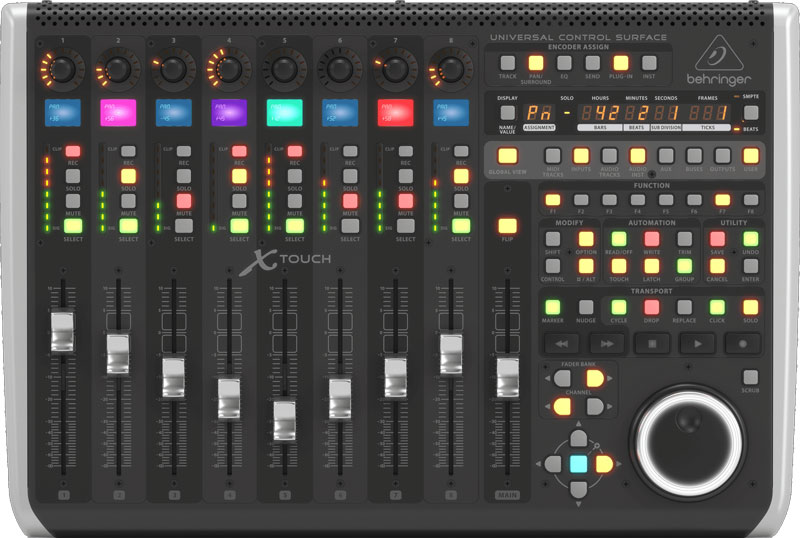The width and height of the screenshot is (800, 538).
Task: Click the Channel right button
Action: pyautogui.click(x=595, y=407)
